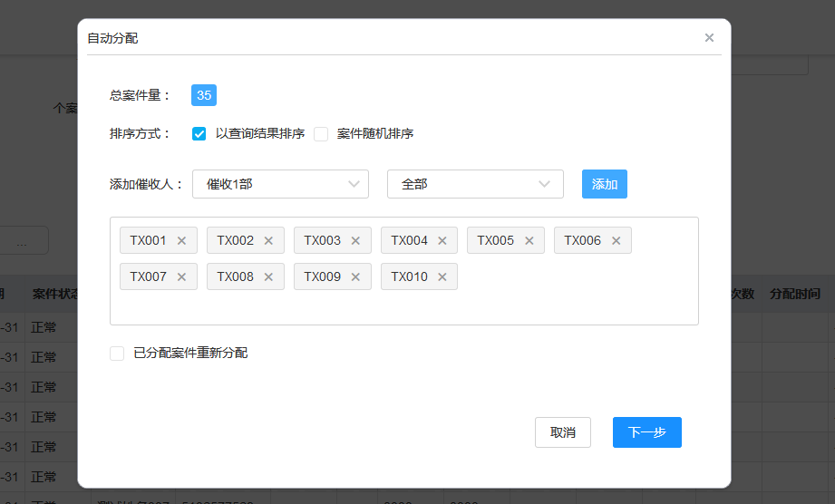Click the 35 total cases badge
Image resolution: width=835 pixels, height=504 pixels.
click(x=204, y=96)
